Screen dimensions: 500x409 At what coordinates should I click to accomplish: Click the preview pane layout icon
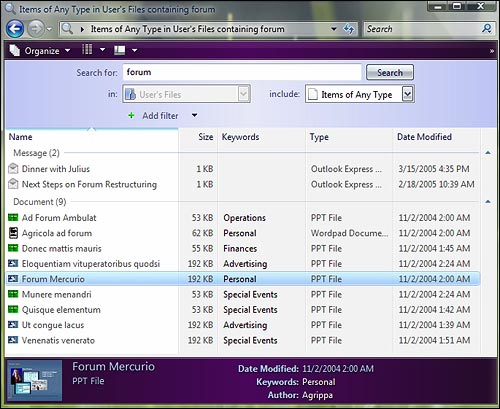coord(120,50)
